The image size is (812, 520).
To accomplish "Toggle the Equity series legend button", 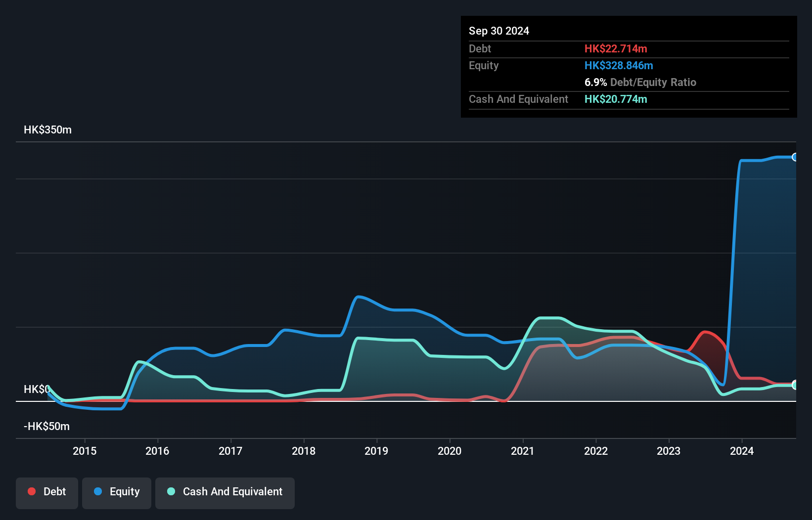I will click(117, 493).
